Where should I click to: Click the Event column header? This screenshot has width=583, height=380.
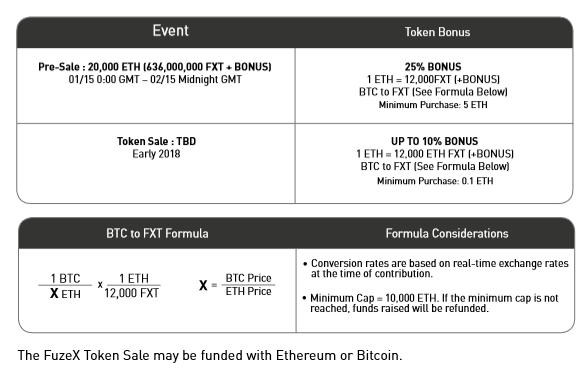(170, 30)
